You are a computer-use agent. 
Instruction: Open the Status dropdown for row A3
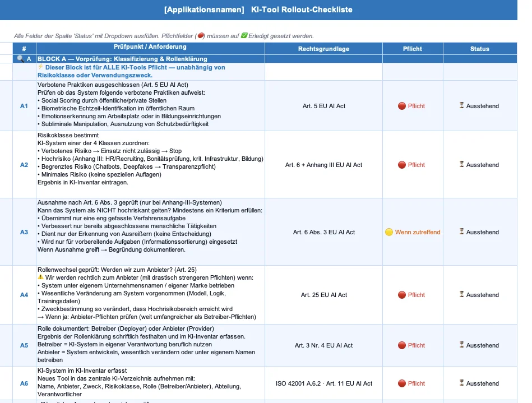pyautogui.click(x=480, y=231)
